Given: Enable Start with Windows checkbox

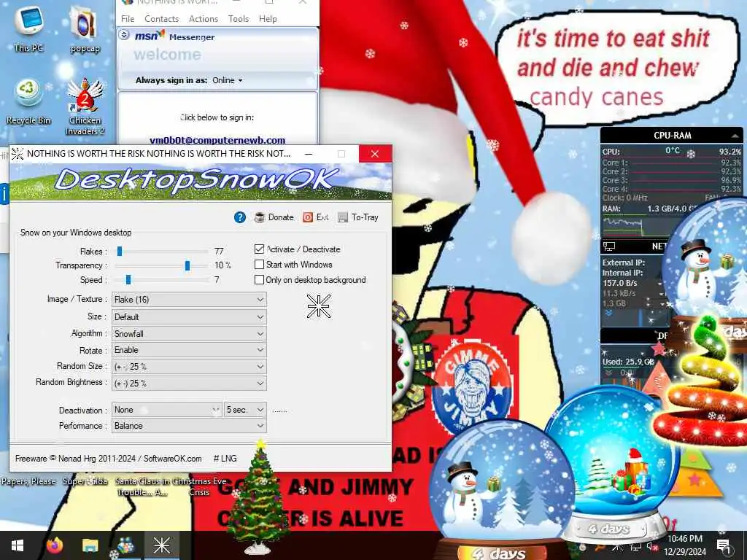Looking at the screenshot, I should coord(259,264).
